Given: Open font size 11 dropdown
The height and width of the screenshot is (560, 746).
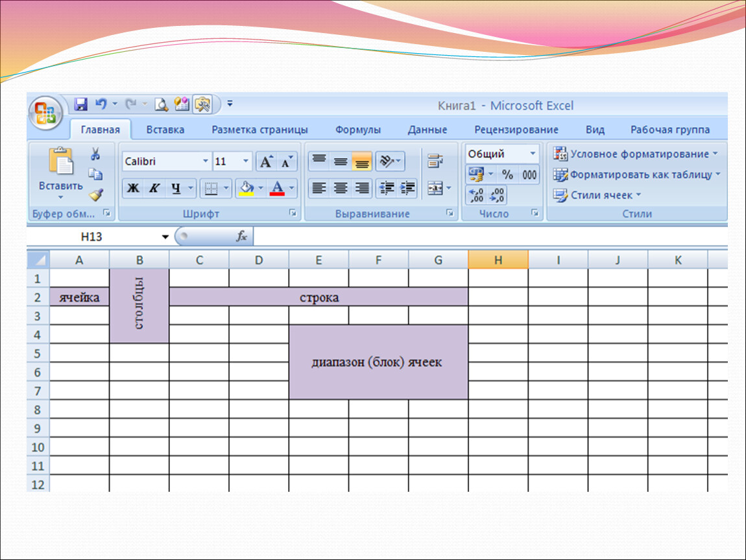Looking at the screenshot, I should (245, 161).
